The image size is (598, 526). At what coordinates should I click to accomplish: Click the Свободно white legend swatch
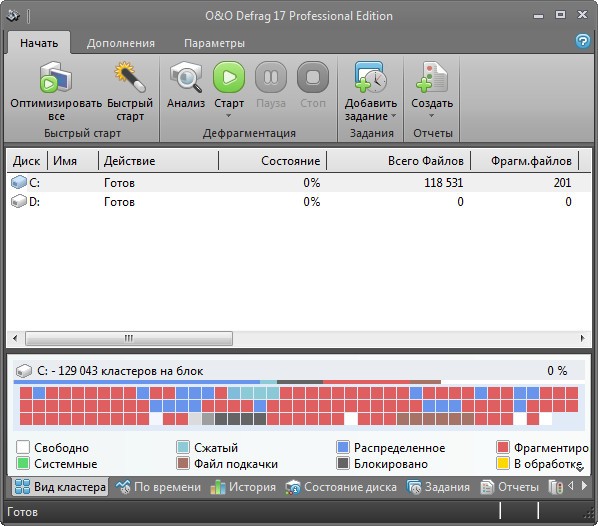[x=23, y=447]
